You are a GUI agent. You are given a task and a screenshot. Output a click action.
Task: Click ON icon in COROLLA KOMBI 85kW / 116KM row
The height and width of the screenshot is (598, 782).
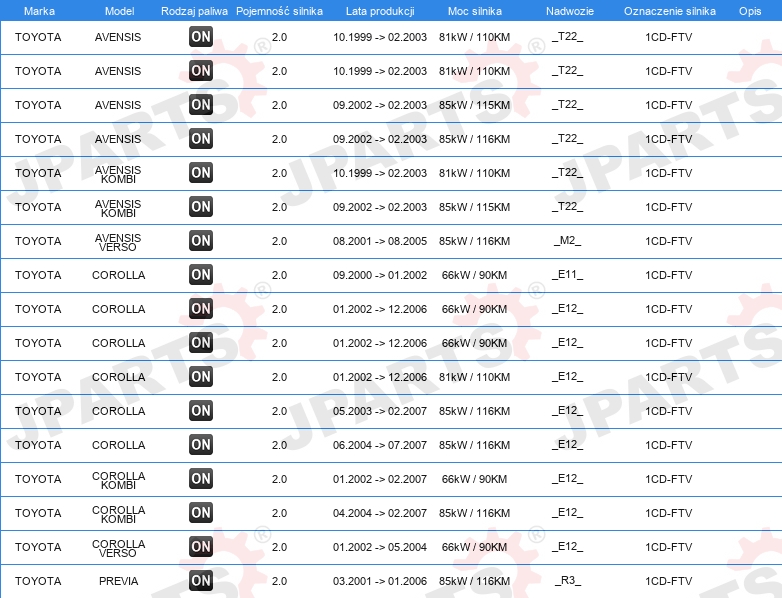tap(201, 513)
